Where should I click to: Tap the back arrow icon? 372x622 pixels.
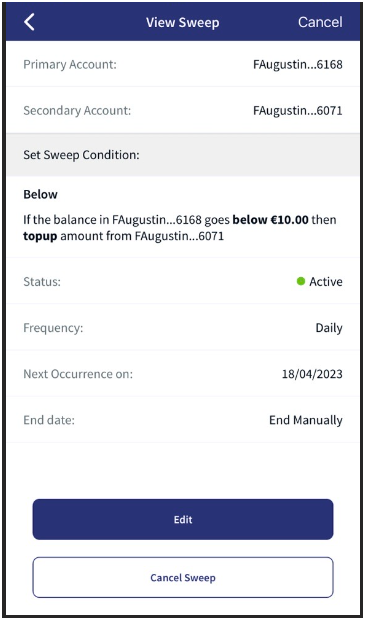click(29, 22)
